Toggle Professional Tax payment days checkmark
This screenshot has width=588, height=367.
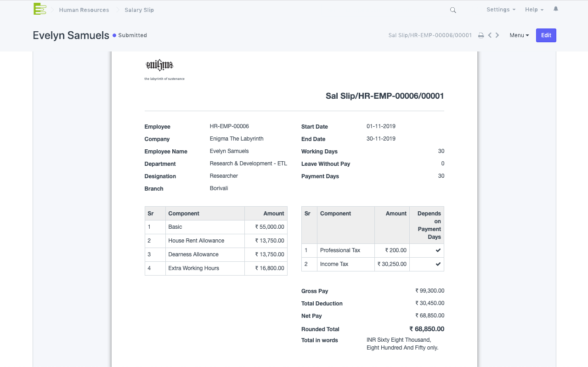438,250
